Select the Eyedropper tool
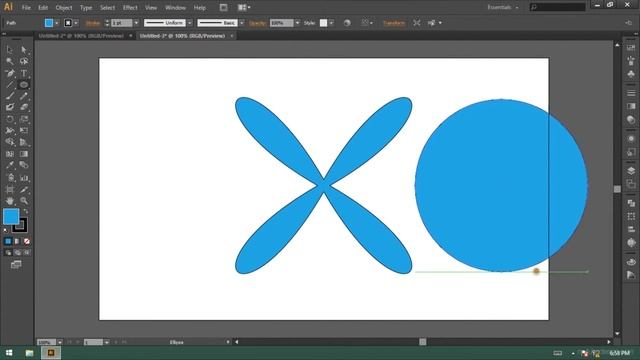The width and height of the screenshot is (640, 360). (x=10, y=165)
